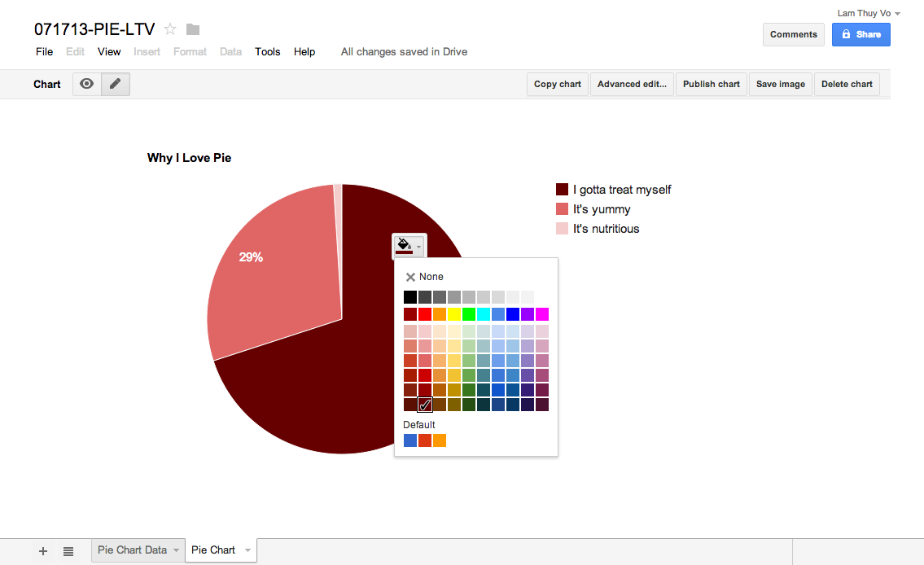Click the 071713-PIE-LTV document title

coord(94,28)
